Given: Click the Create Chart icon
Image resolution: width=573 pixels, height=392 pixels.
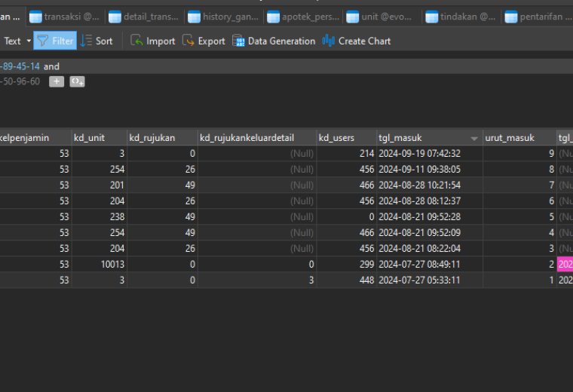Looking at the screenshot, I should 328,41.
